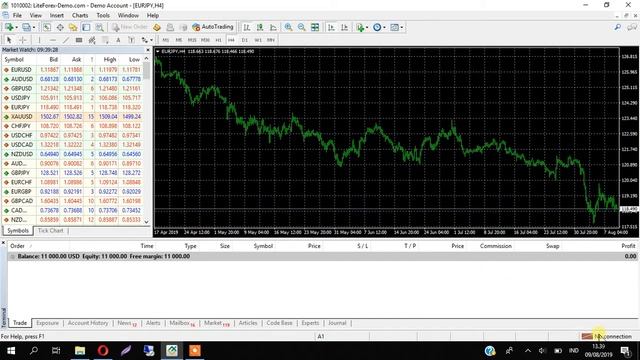Switch chart to candlesticks style
Image resolution: width=640 pixels, height=360 pixels.
[x=260, y=27]
